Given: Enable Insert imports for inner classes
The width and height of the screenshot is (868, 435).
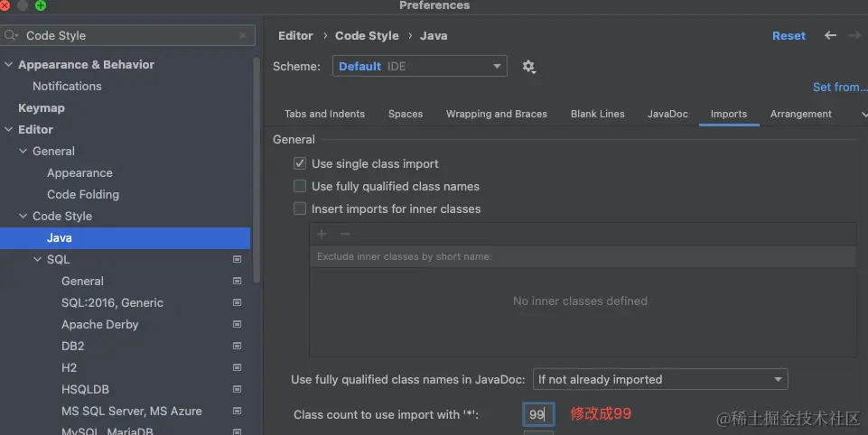Looking at the screenshot, I should click(300, 208).
